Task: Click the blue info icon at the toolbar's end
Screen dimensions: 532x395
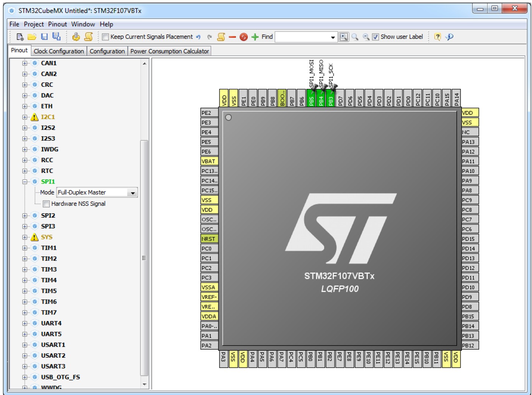Action: [x=449, y=37]
